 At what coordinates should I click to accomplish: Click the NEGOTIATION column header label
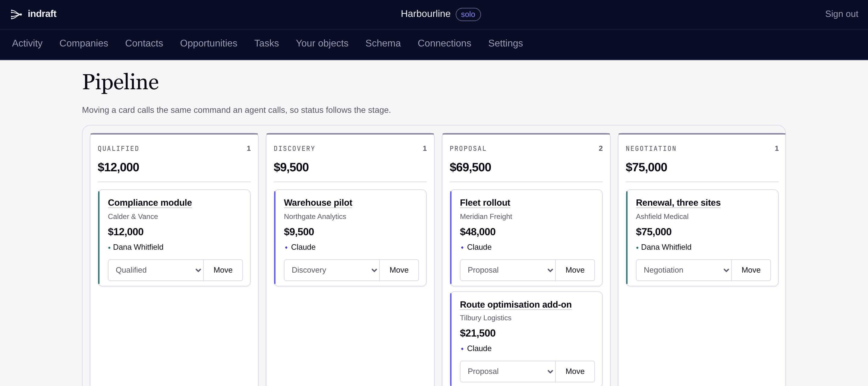(x=651, y=148)
